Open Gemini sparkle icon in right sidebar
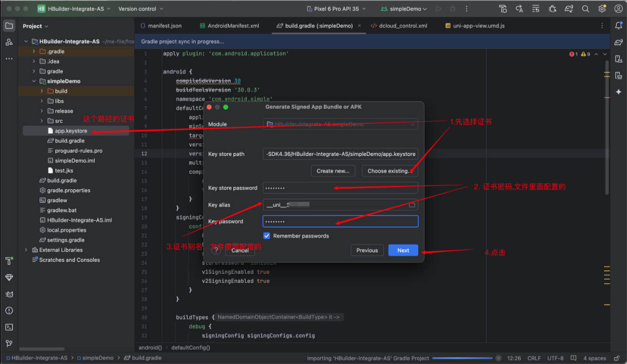The width and height of the screenshot is (627, 364). point(618,92)
